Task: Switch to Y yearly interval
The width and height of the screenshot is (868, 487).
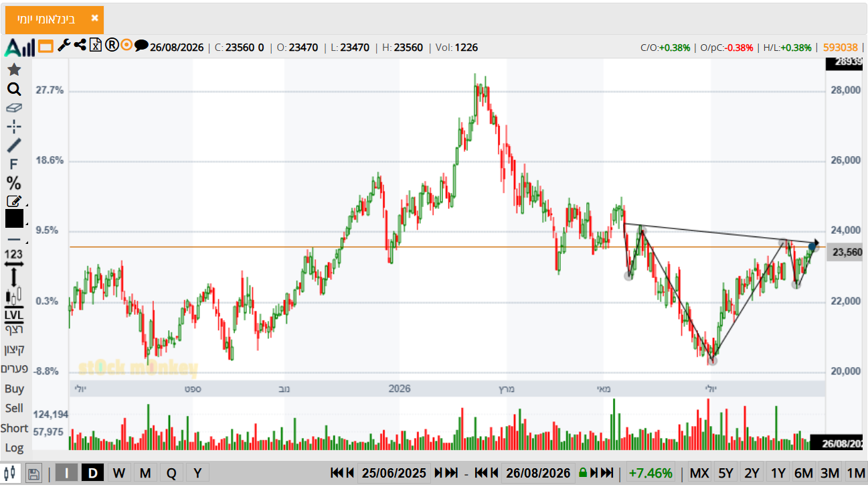Action: click(x=197, y=473)
